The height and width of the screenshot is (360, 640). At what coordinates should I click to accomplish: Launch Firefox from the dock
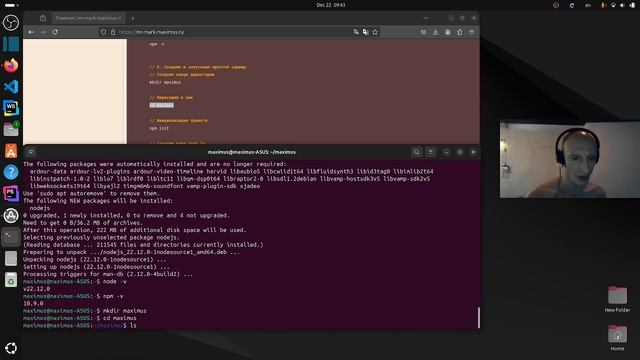tap(11, 65)
